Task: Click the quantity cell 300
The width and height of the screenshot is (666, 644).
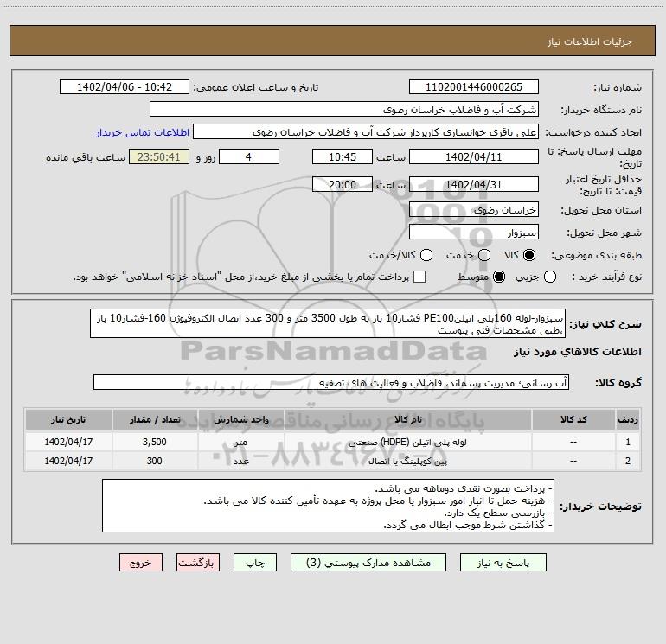Action: point(155,461)
